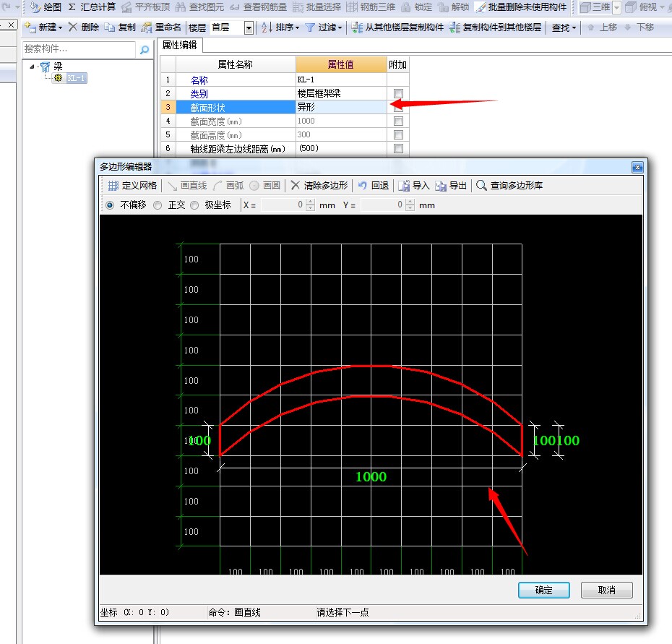Click the component search magnifier icon

pyautogui.click(x=145, y=50)
